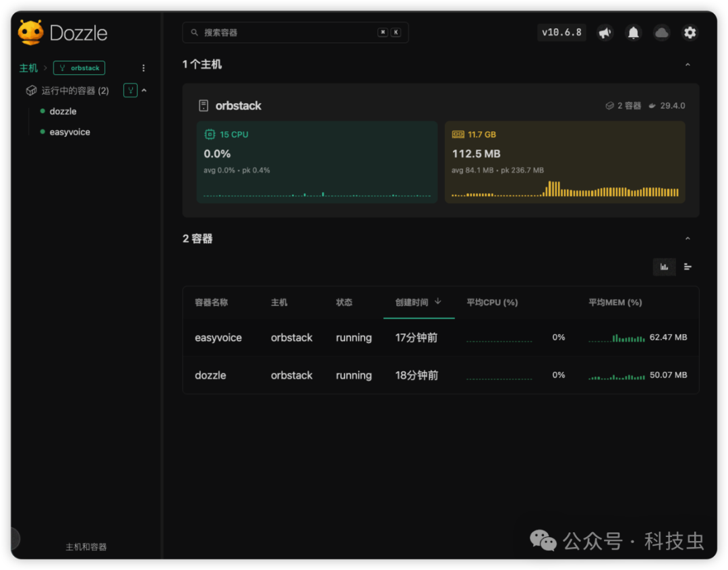
Task: Open the announcements megaphone icon
Action: point(605,32)
